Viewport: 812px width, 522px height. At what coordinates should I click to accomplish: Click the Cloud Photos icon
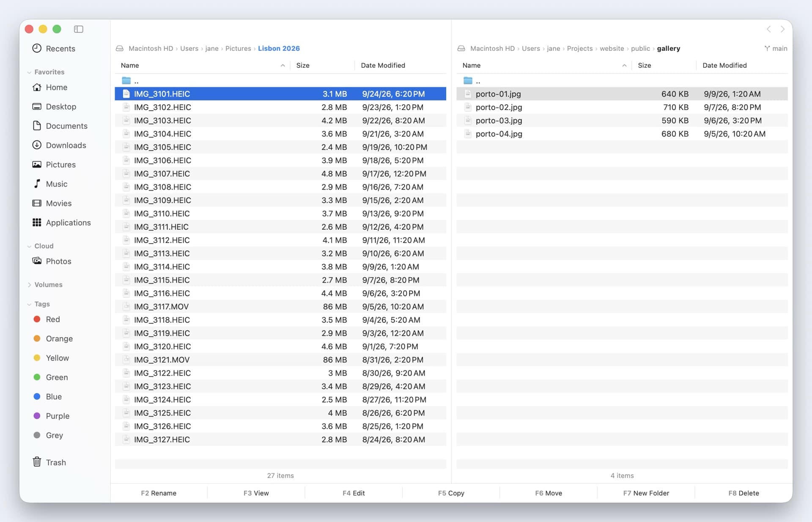(x=37, y=261)
